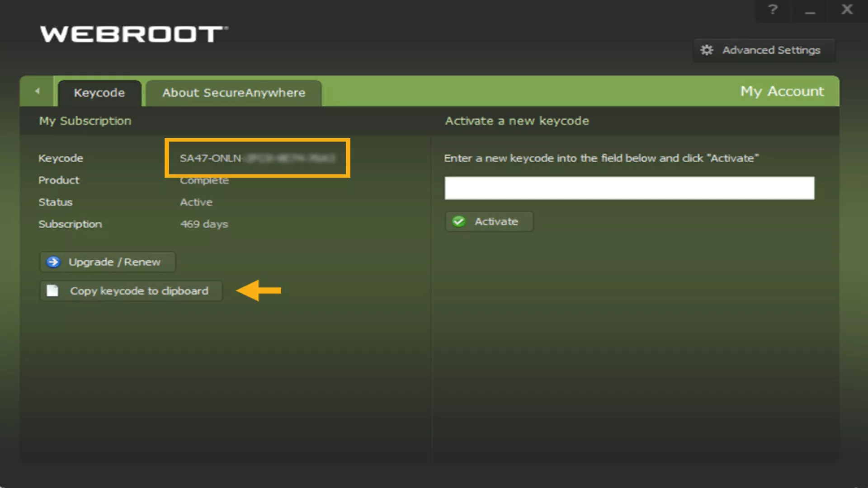Close the Webroot window
The image size is (868, 488).
847,9
